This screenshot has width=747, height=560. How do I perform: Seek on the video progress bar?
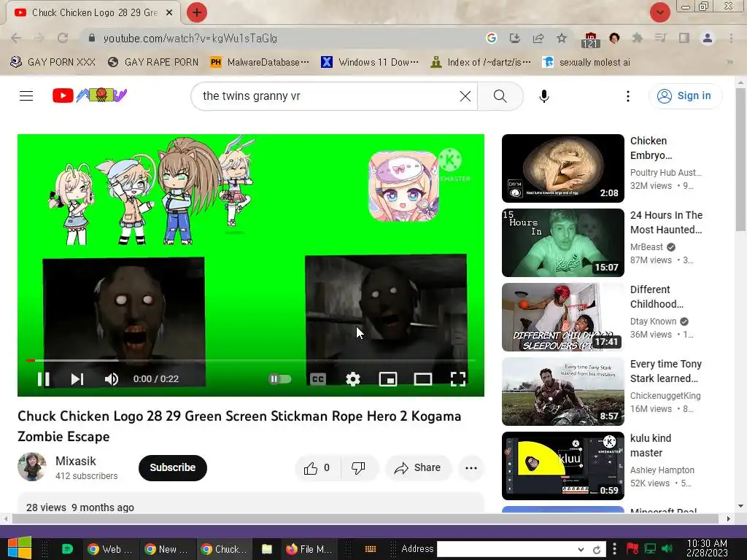point(251,360)
